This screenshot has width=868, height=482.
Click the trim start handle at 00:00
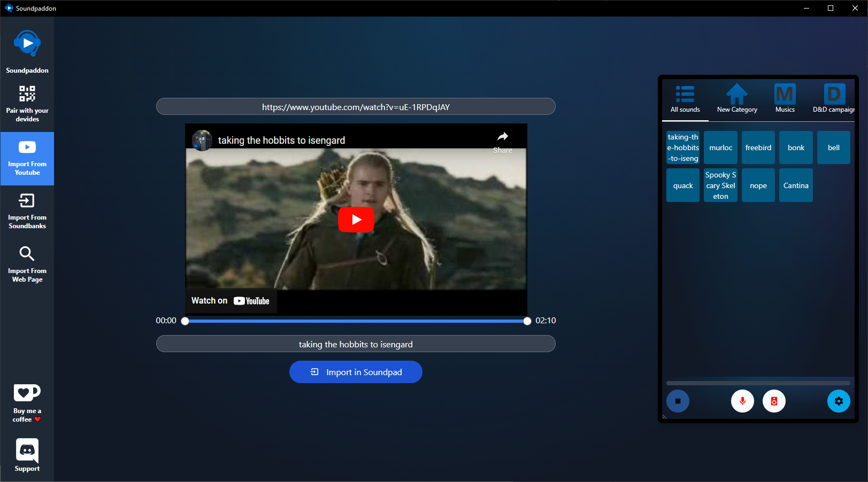pyautogui.click(x=185, y=321)
